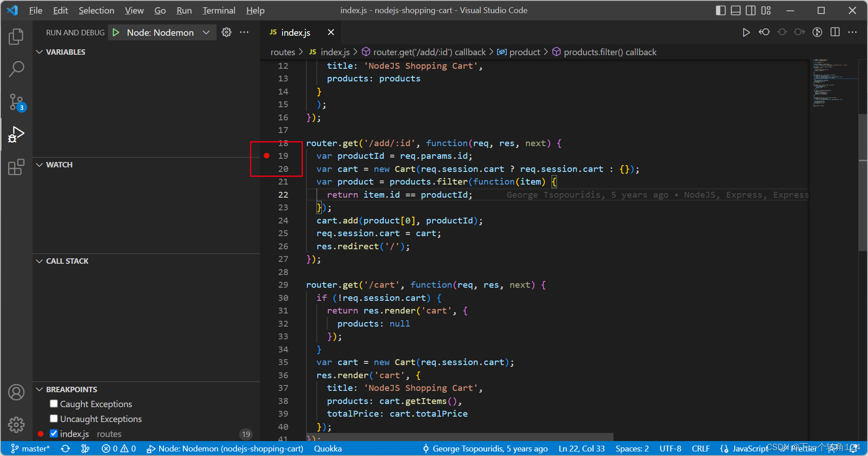Synchronize changes in status bar
This screenshot has width=868, height=456.
click(66, 448)
